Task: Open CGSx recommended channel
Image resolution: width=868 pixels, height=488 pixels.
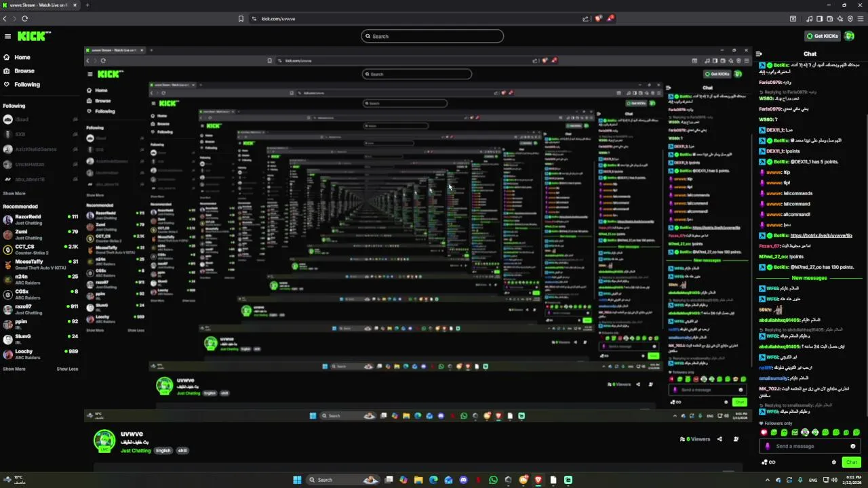Action: tap(41, 294)
